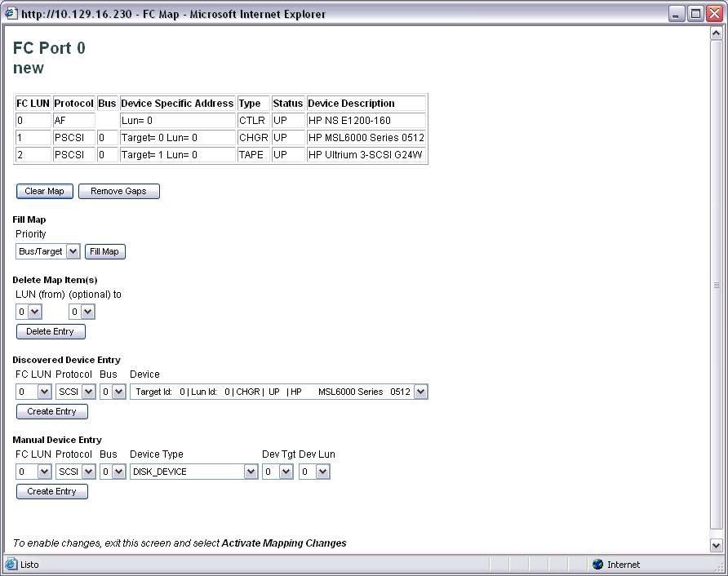Open FC LUN dropdown in Discovered Device Entry
This screenshot has width=728, height=576.
[x=33, y=392]
